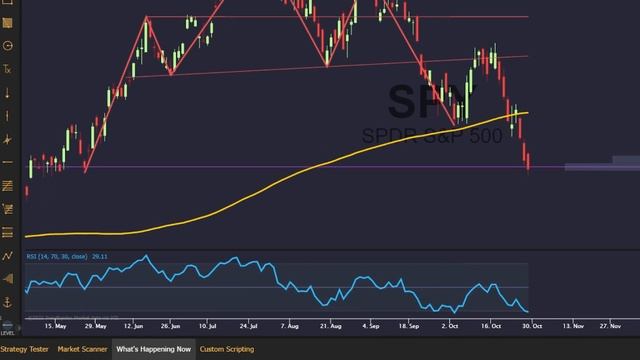Click the LEVEL button in sidebar
The height and width of the screenshot is (360, 640).
[x=7, y=328]
